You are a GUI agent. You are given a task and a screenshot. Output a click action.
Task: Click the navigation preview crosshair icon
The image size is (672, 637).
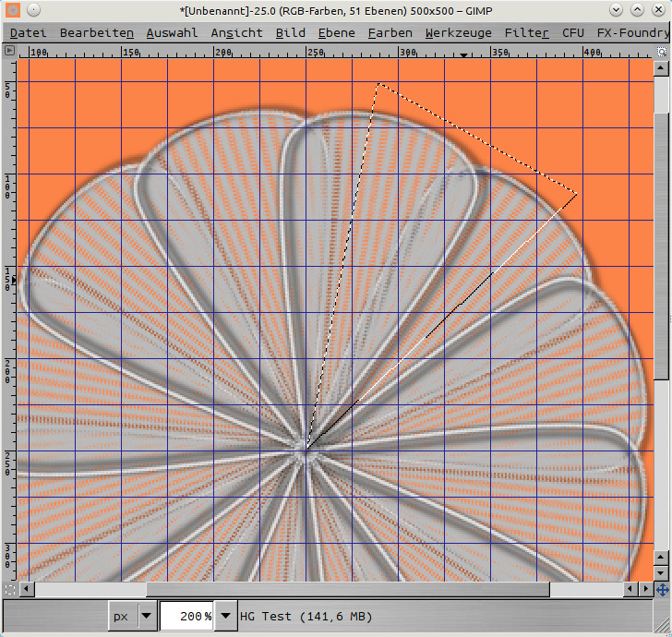click(x=662, y=589)
